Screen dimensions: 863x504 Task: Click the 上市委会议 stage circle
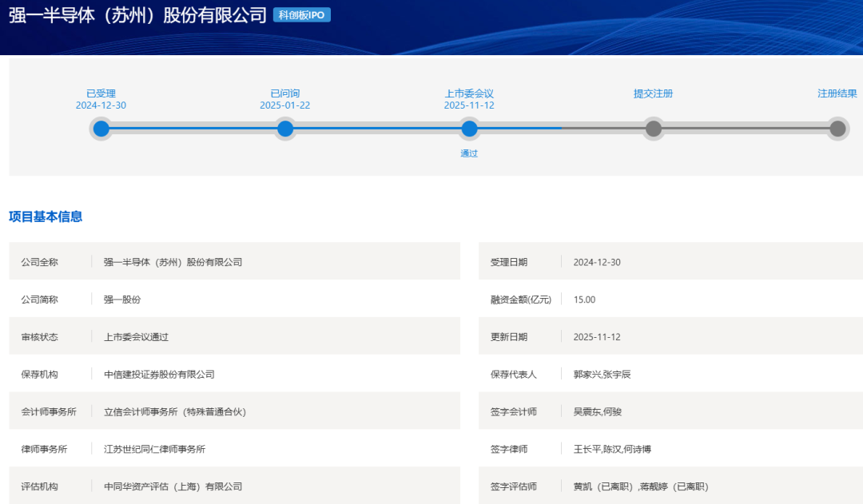[469, 128]
